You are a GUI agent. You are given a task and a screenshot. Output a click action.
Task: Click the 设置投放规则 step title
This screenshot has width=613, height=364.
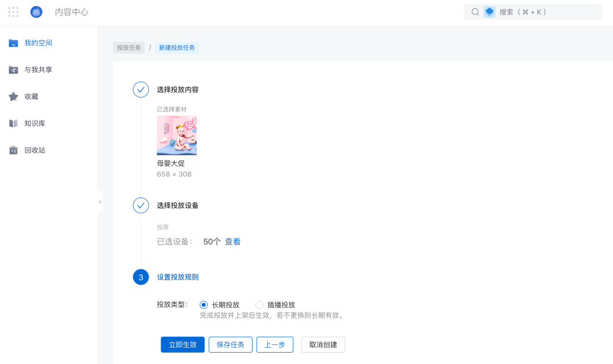(178, 277)
